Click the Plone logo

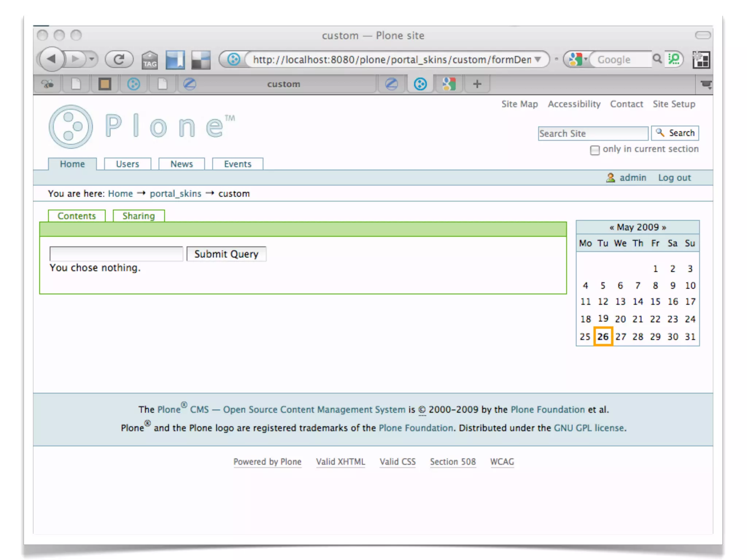click(x=142, y=127)
